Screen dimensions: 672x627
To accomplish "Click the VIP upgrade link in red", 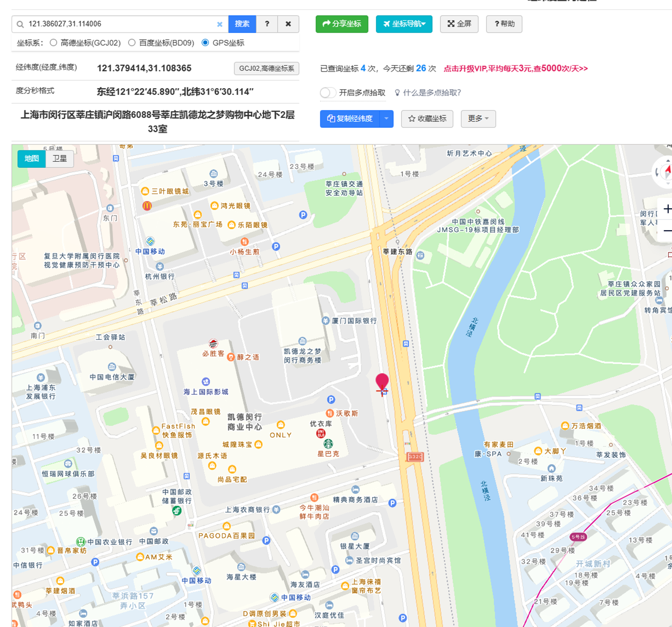I will click(x=516, y=68).
